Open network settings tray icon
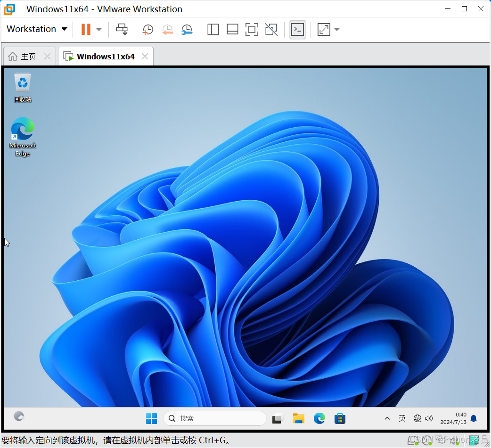The width and height of the screenshot is (491, 448). coord(417,419)
